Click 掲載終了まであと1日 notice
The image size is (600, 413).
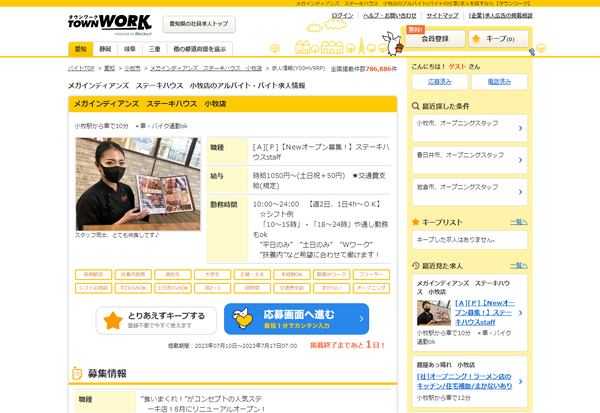pos(347,345)
